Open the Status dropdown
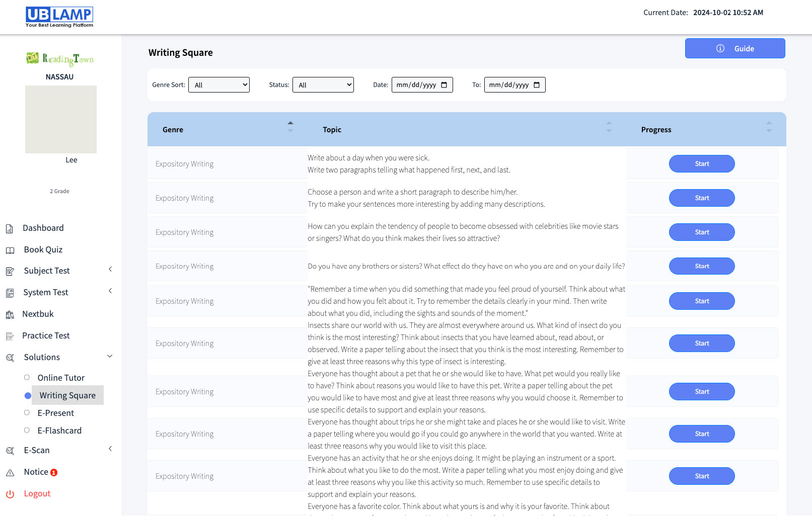 [323, 85]
